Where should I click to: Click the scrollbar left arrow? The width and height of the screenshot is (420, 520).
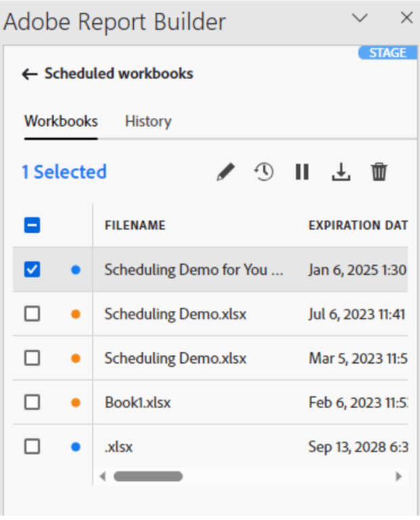[x=102, y=477]
